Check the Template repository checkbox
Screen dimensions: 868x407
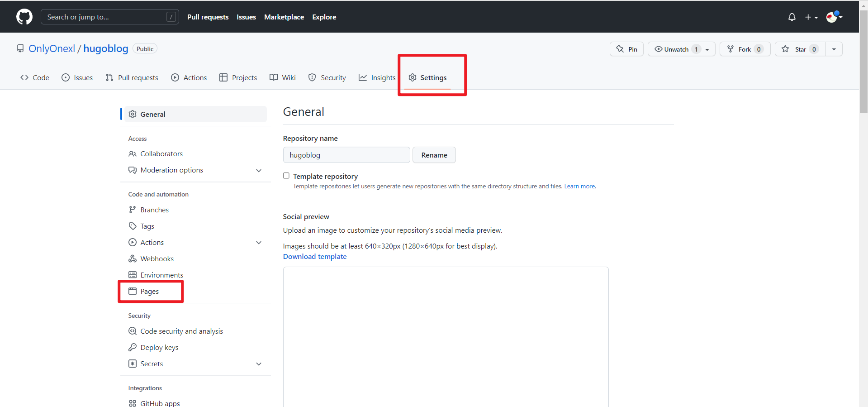coord(286,176)
